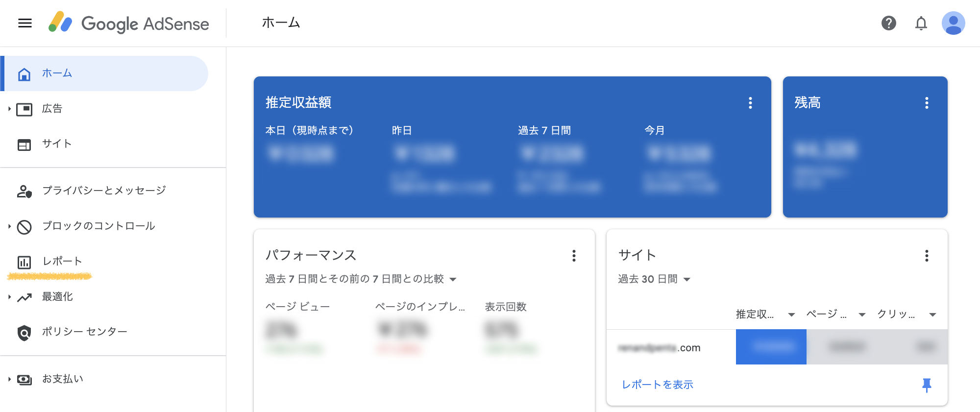Open more options on パフォーマンス card
The width and height of the screenshot is (980, 412).
(x=574, y=255)
